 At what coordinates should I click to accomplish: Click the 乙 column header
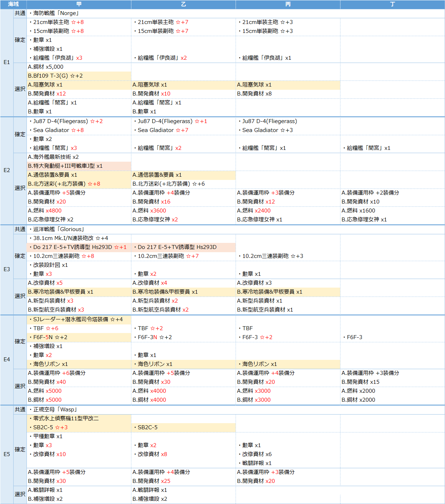[x=183, y=4]
